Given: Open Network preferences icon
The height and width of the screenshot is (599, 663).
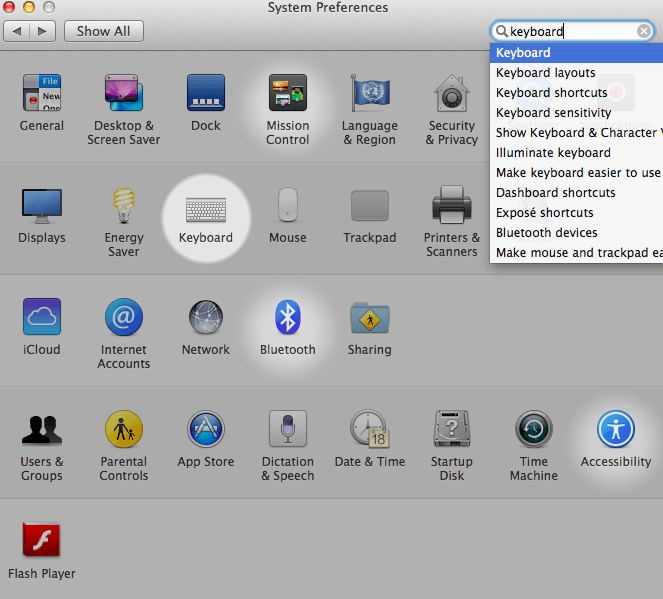Looking at the screenshot, I should (205, 317).
